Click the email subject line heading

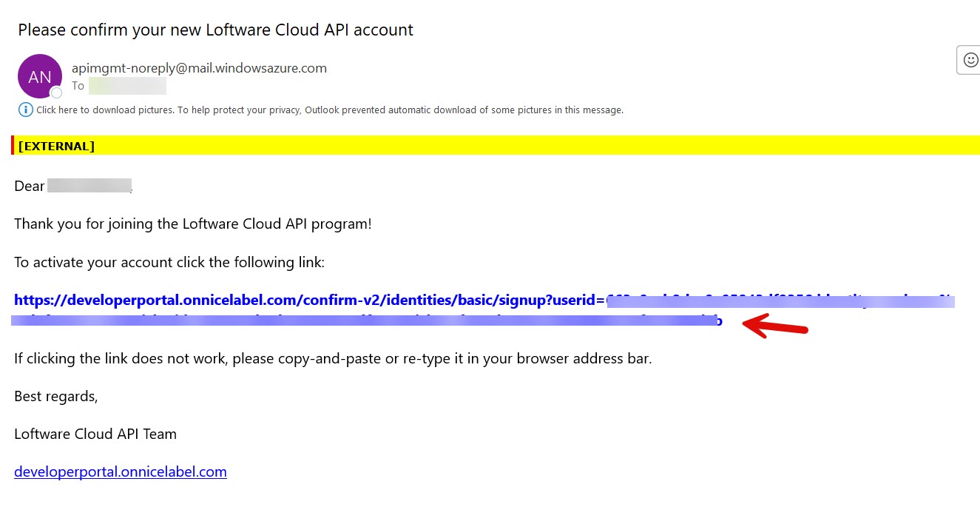pyautogui.click(x=215, y=30)
